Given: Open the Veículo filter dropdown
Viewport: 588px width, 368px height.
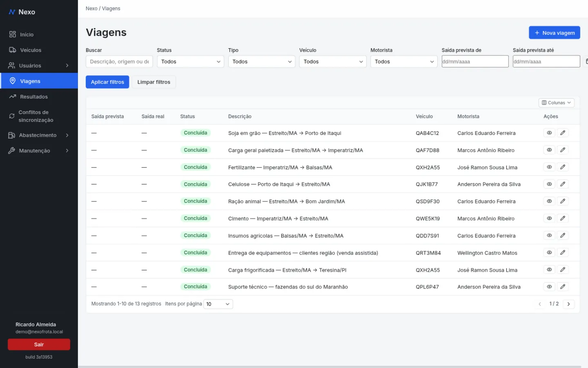Looking at the screenshot, I should pos(333,62).
